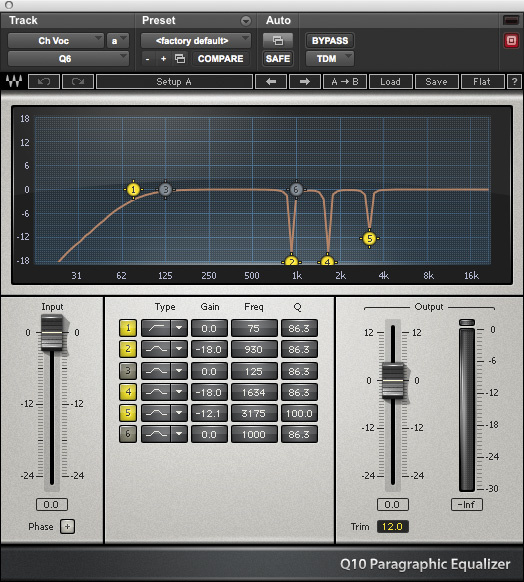Open the Q6 plug-in selector dropdown
Screen dimensions: 524x582
tap(68, 59)
